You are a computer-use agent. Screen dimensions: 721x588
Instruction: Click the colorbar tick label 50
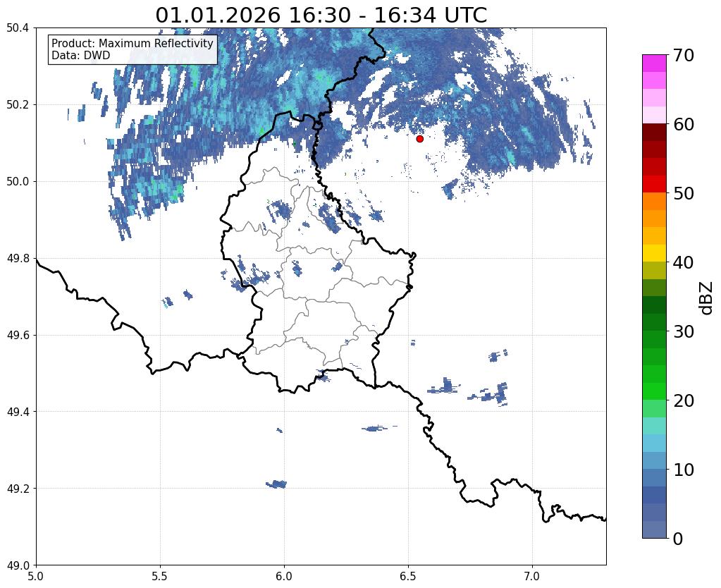point(683,193)
